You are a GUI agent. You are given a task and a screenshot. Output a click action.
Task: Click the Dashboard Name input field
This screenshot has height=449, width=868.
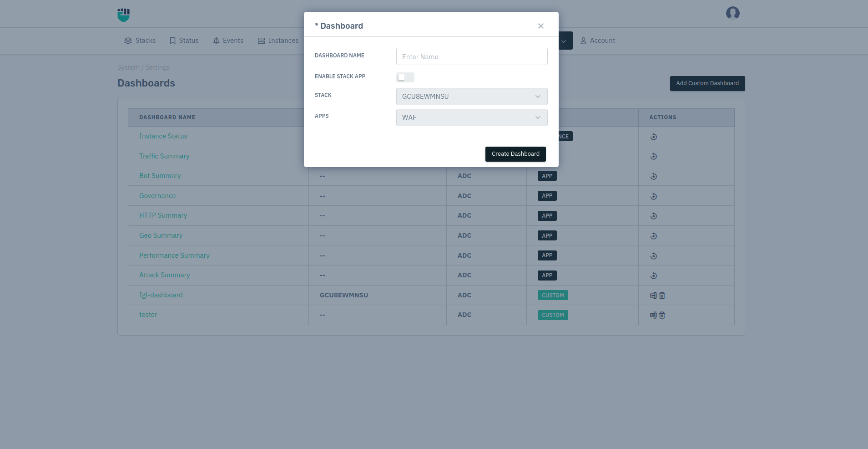pyautogui.click(x=472, y=56)
